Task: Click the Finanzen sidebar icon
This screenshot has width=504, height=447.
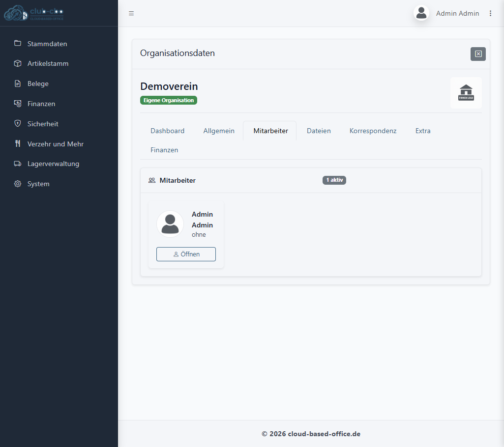Action: click(x=18, y=104)
